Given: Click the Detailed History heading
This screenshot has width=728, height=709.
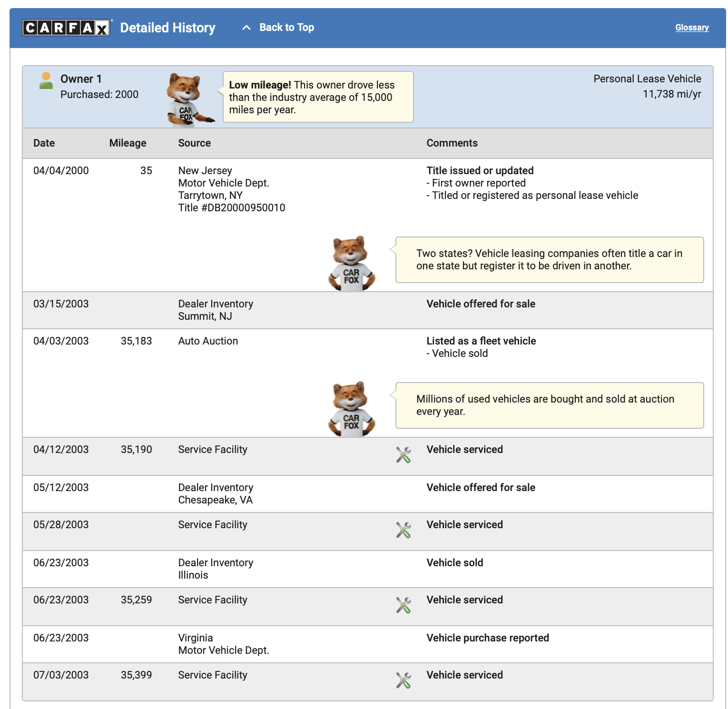Looking at the screenshot, I should [167, 28].
